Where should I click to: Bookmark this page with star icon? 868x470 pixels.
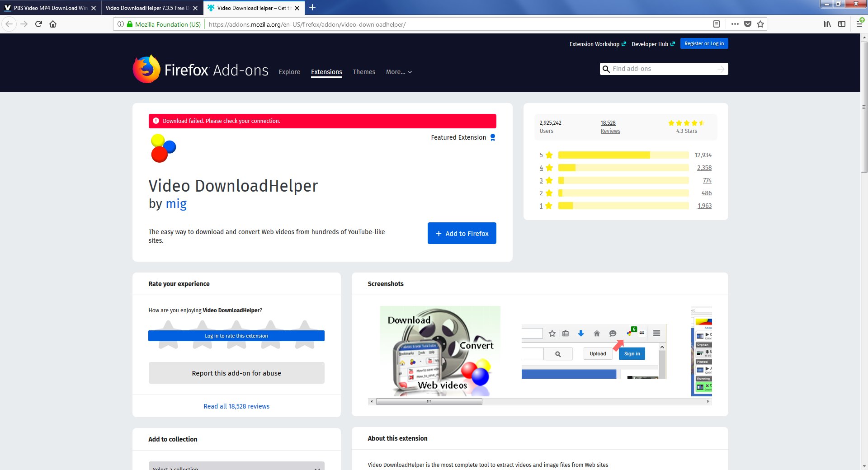pyautogui.click(x=760, y=24)
